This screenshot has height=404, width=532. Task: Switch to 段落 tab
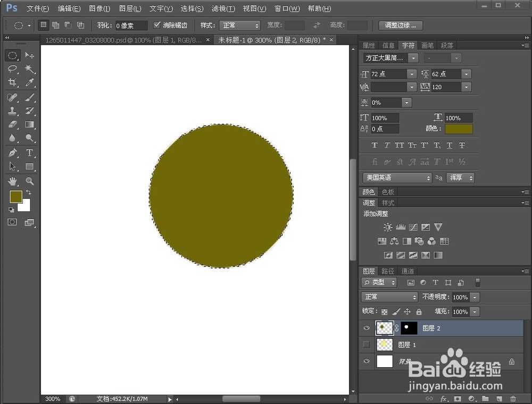pyautogui.click(x=447, y=45)
